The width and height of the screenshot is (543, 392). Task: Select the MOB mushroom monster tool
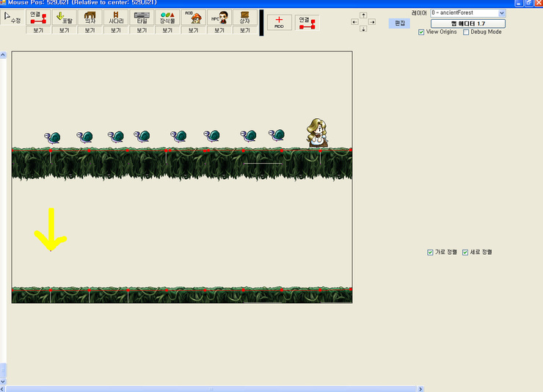tap(194, 18)
